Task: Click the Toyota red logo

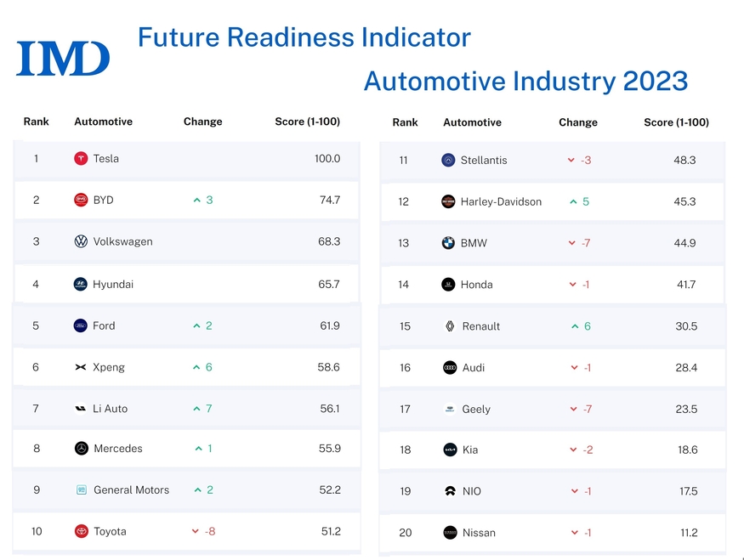Action: (x=81, y=532)
